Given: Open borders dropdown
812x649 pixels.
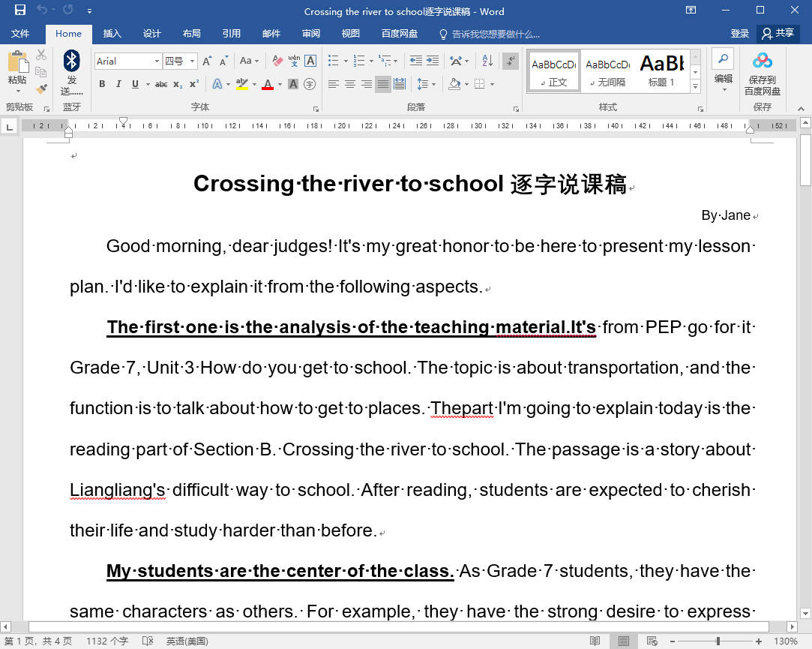Looking at the screenshot, I should (492, 84).
